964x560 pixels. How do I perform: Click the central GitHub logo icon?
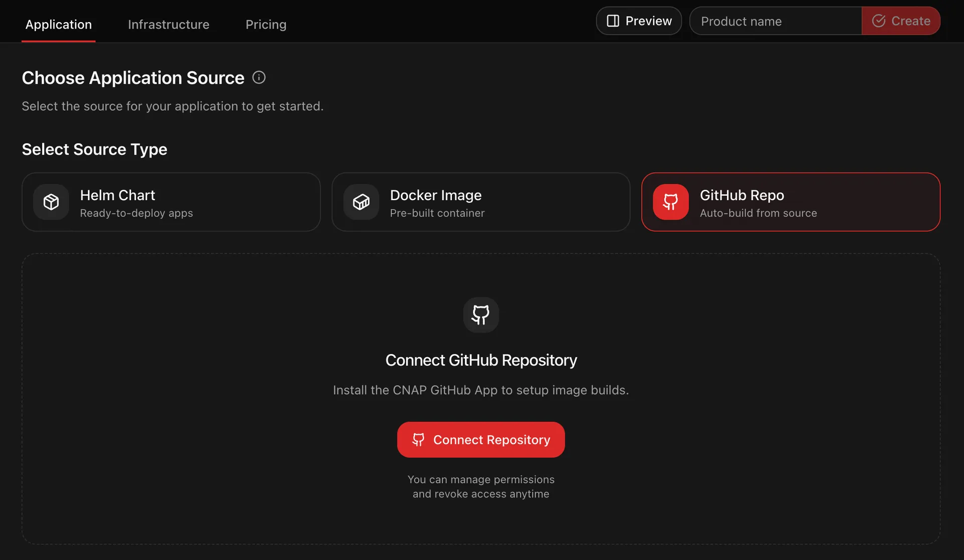(x=480, y=315)
